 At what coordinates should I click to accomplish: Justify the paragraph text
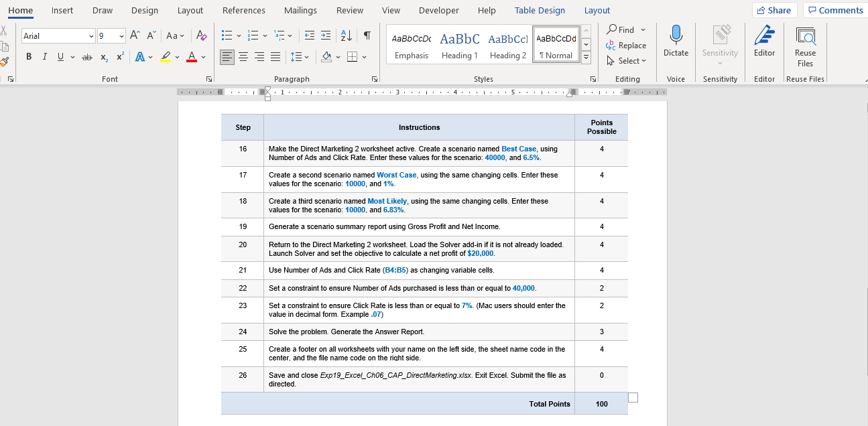[275, 57]
